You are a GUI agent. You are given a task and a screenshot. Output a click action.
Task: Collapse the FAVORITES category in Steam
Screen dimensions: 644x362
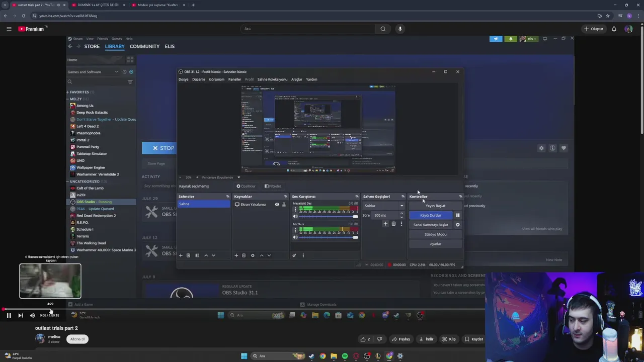pos(68,92)
